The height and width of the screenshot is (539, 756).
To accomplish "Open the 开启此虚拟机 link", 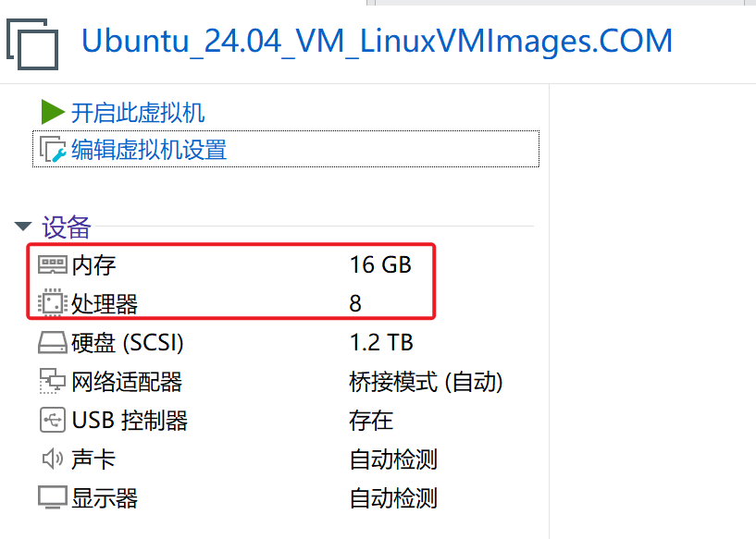I will tap(138, 113).
